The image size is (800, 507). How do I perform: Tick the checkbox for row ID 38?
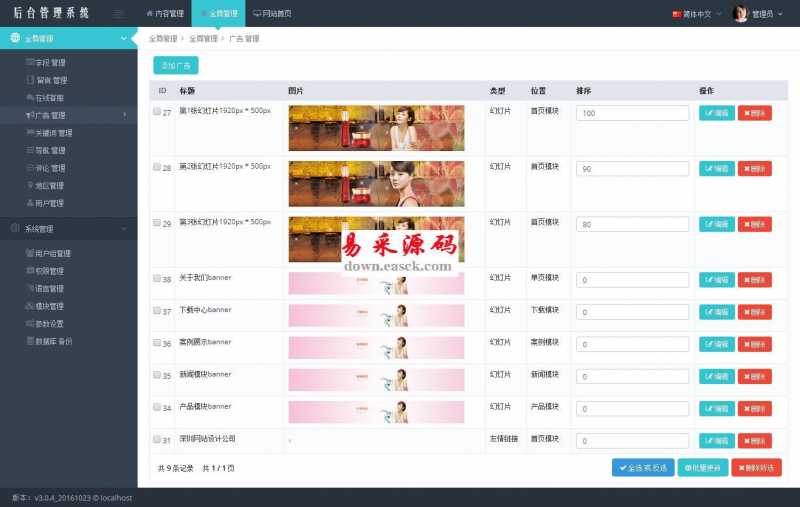[x=157, y=278]
